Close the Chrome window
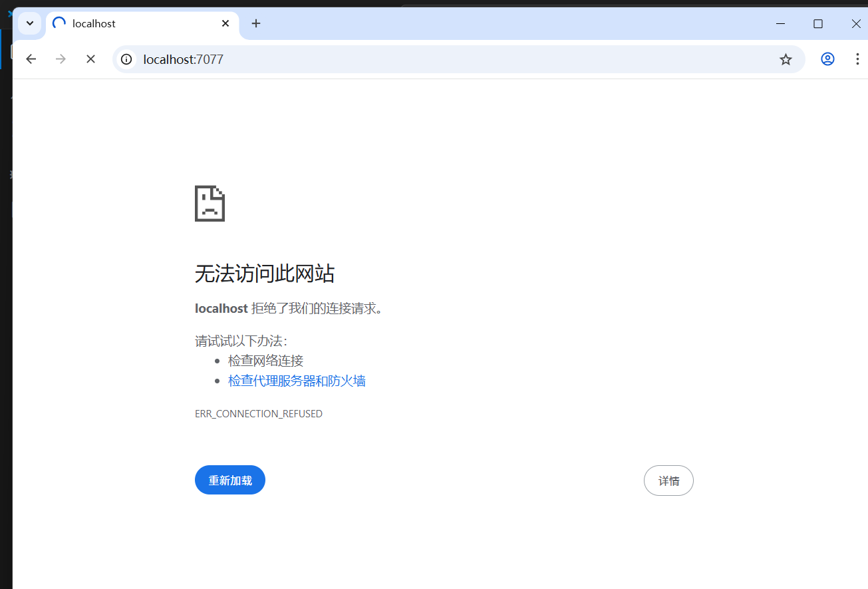This screenshot has height=589, width=868. 856,23
